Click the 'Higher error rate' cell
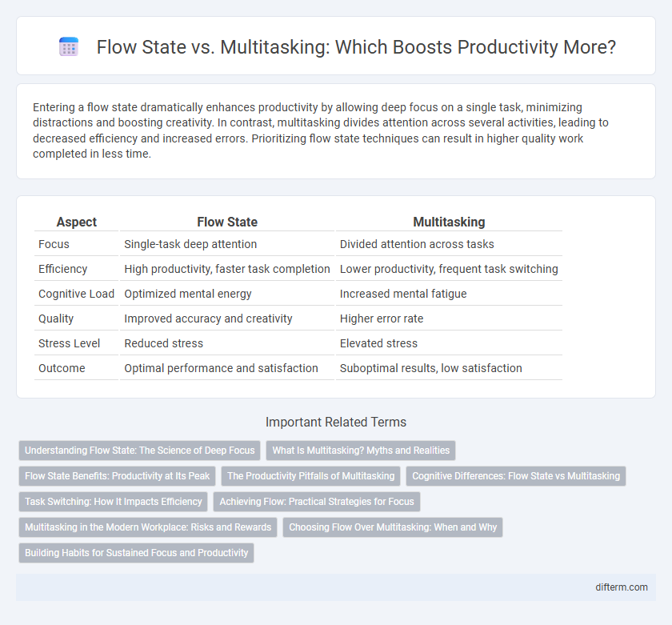This screenshot has height=625, width=672. tap(382, 319)
